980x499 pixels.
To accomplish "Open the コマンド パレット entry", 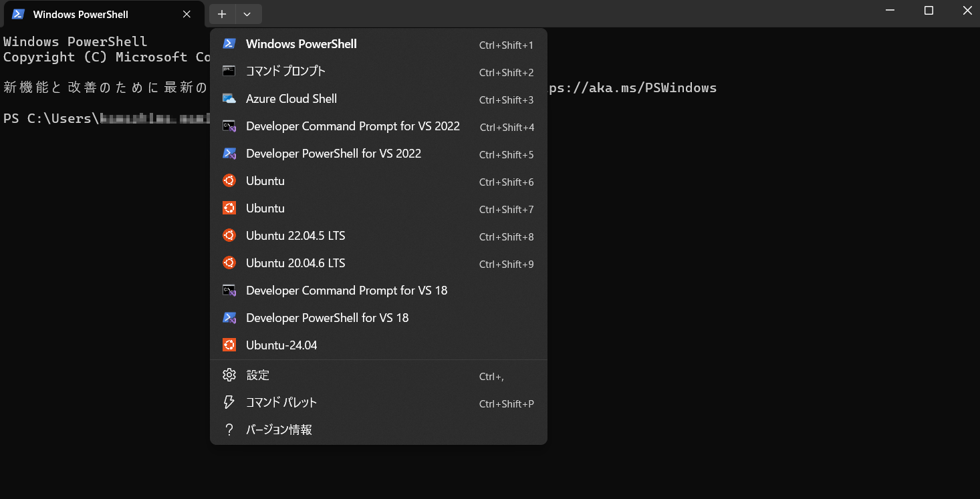I will point(281,403).
